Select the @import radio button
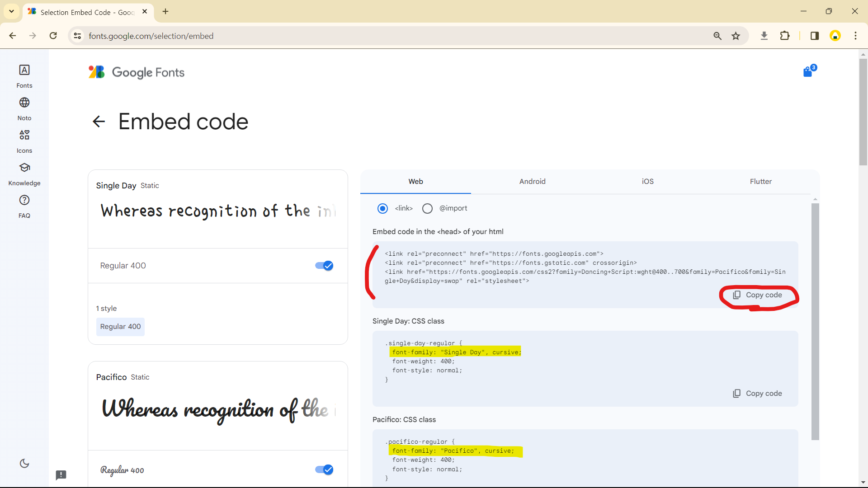This screenshot has height=488, width=868. (427, 208)
